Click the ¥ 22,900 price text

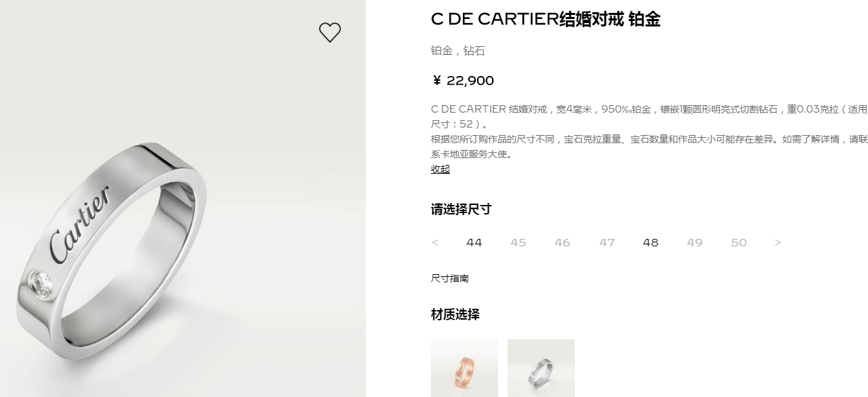pyautogui.click(x=463, y=81)
